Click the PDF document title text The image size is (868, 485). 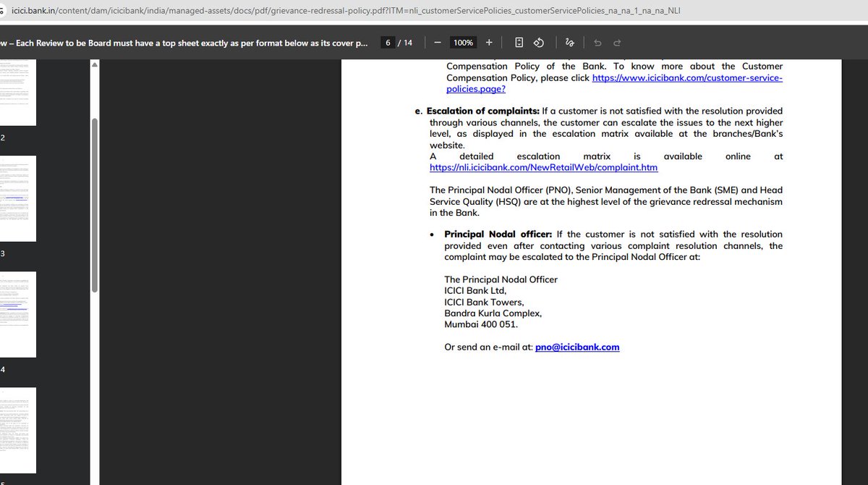[184, 43]
